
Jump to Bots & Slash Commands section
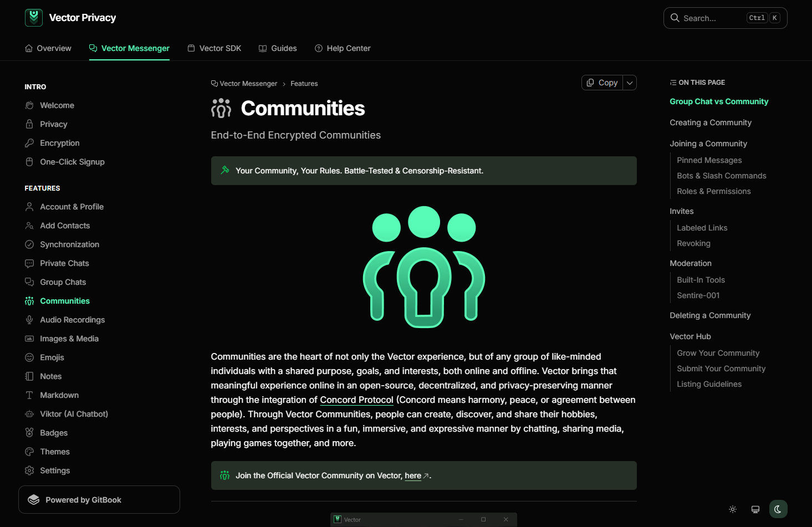tap(721, 176)
